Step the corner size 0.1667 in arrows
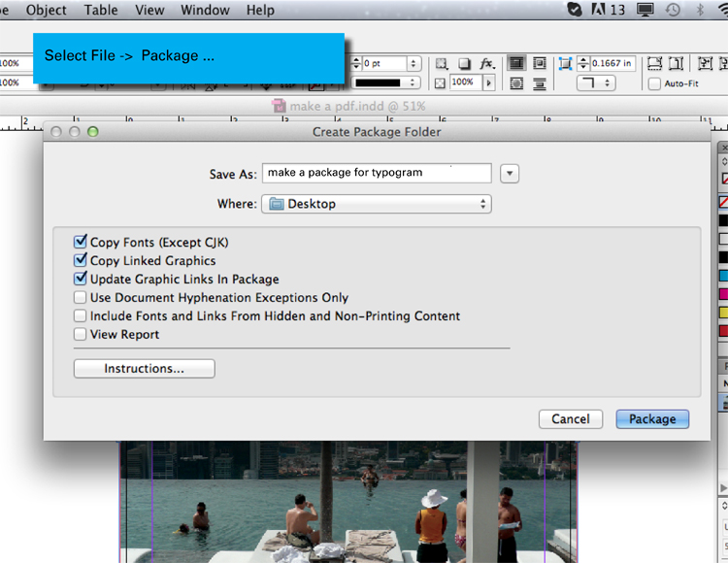 point(583,64)
